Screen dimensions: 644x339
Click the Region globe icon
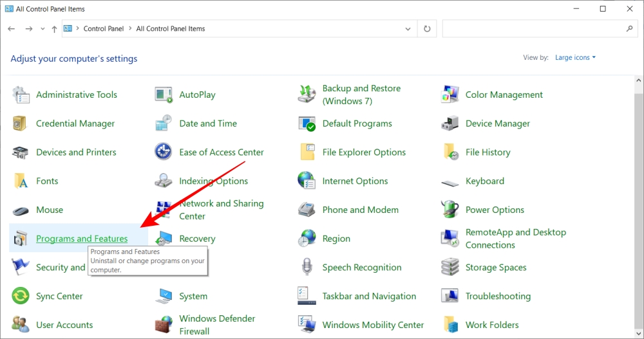pyautogui.click(x=307, y=239)
